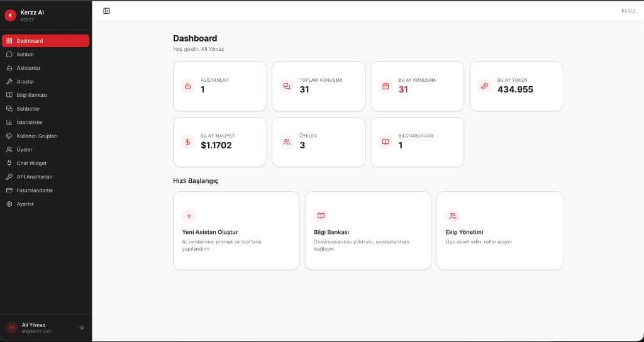
Task: Click the Bilgi Bankası quick-start card title
Action: coord(331,233)
